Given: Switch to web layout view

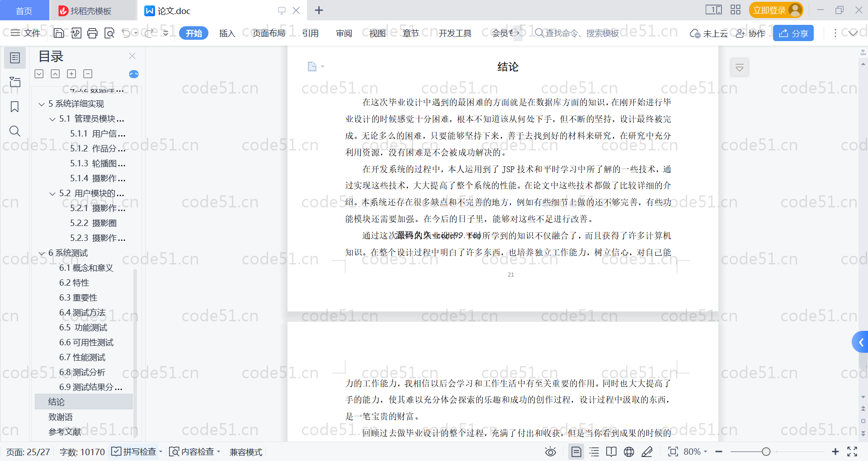Looking at the screenshot, I should 629,452.
